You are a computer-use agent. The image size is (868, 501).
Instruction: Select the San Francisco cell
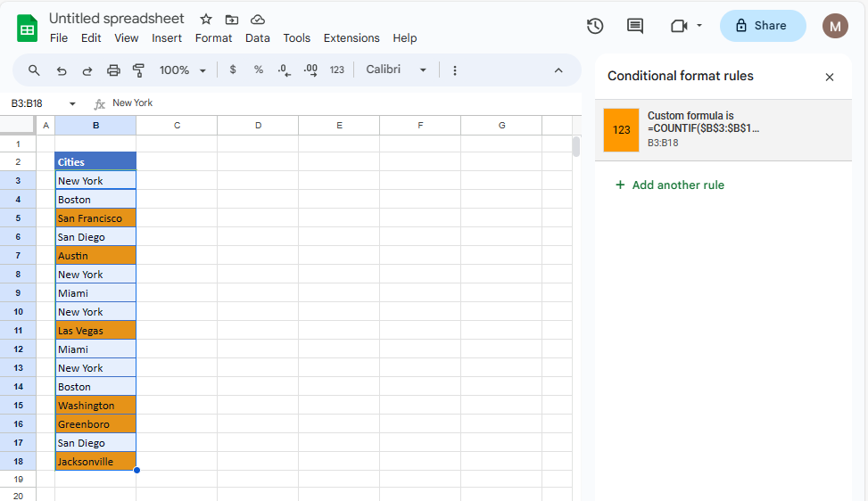click(95, 218)
